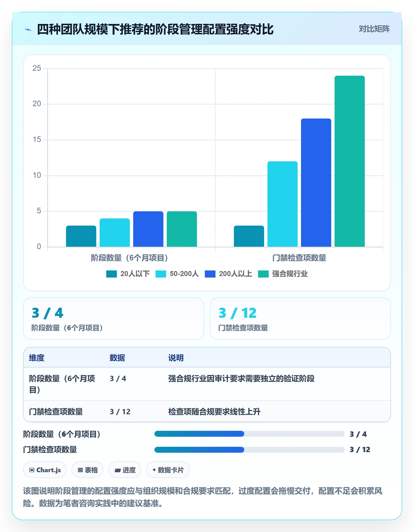
Task: Click the 3 / 4 progress value text
Action: [358, 434]
